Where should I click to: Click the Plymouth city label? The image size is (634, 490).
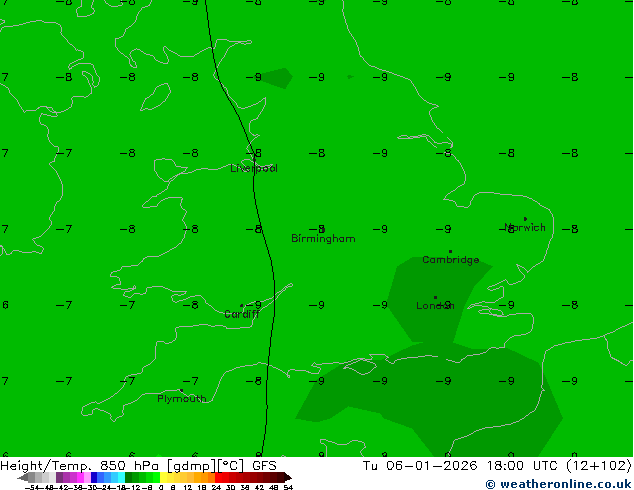[182, 399]
